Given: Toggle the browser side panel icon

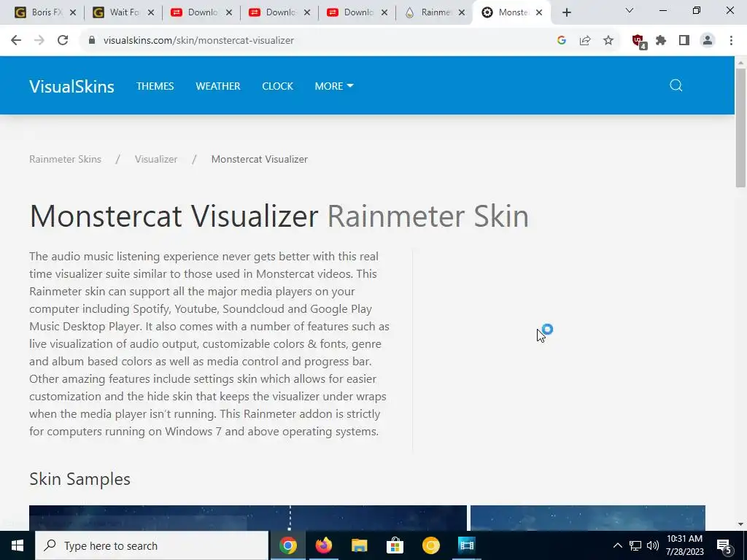Looking at the screenshot, I should (x=684, y=41).
